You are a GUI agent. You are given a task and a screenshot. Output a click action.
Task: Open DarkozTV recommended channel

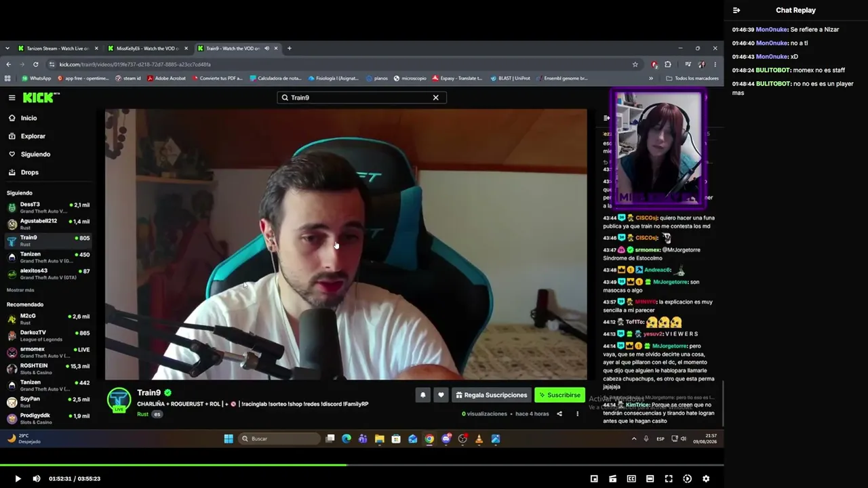click(48, 335)
